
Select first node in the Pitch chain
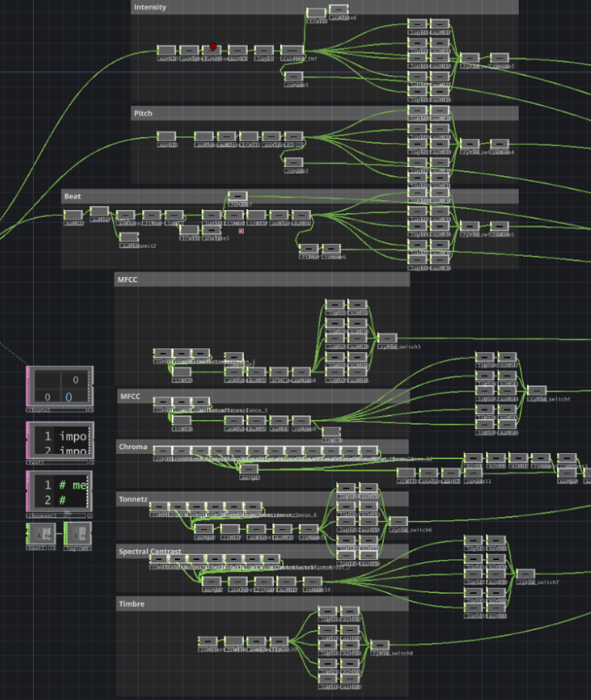(167, 137)
